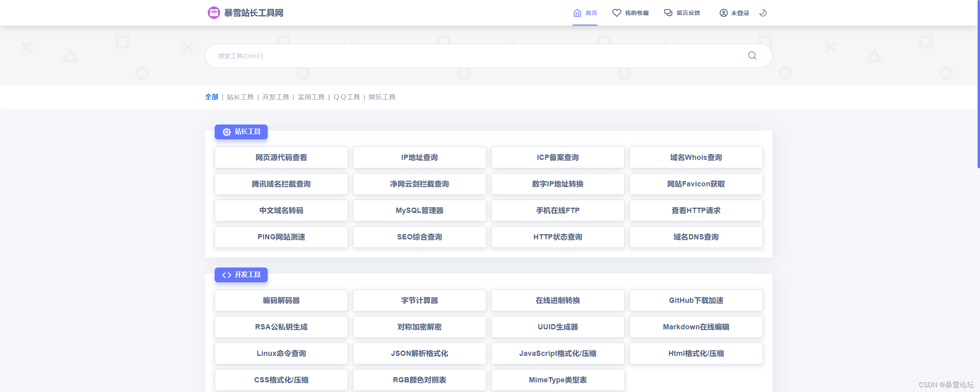Toggle dark mode with the moon icon

coord(763,12)
